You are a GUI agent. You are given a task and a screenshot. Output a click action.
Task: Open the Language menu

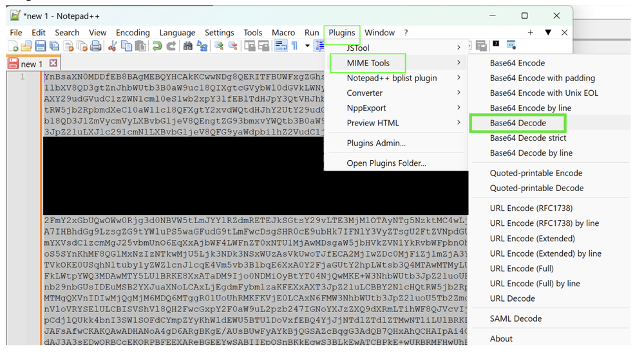coord(177,32)
